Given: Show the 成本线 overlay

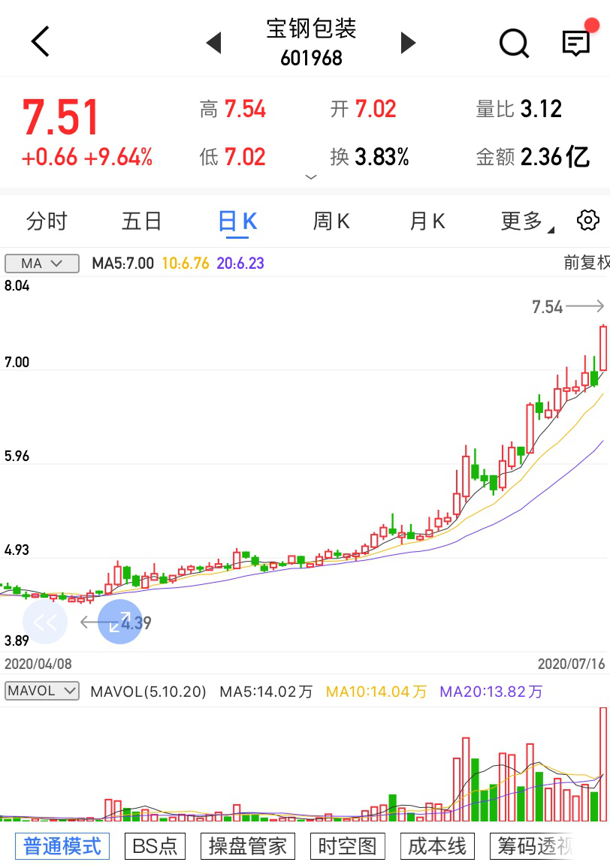Looking at the screenshot, I should point(437,846).
